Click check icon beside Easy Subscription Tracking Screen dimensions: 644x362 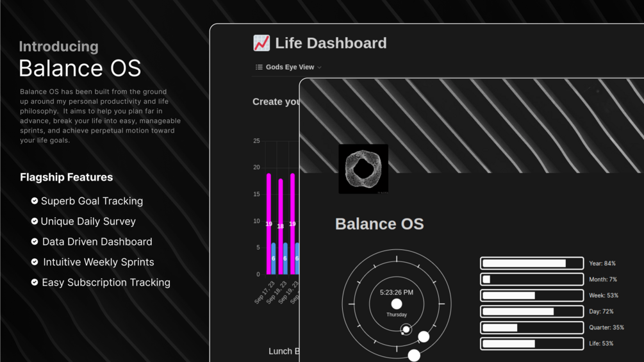pos(35,282)
